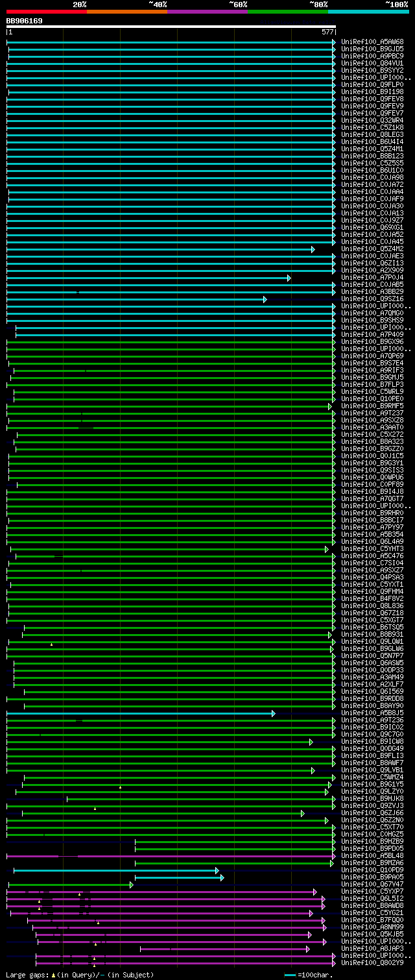The width and height of the screenshot is (415, 980).
Task: Open UniRef100_A7QMG0 entry
Action: click(372, 313)
